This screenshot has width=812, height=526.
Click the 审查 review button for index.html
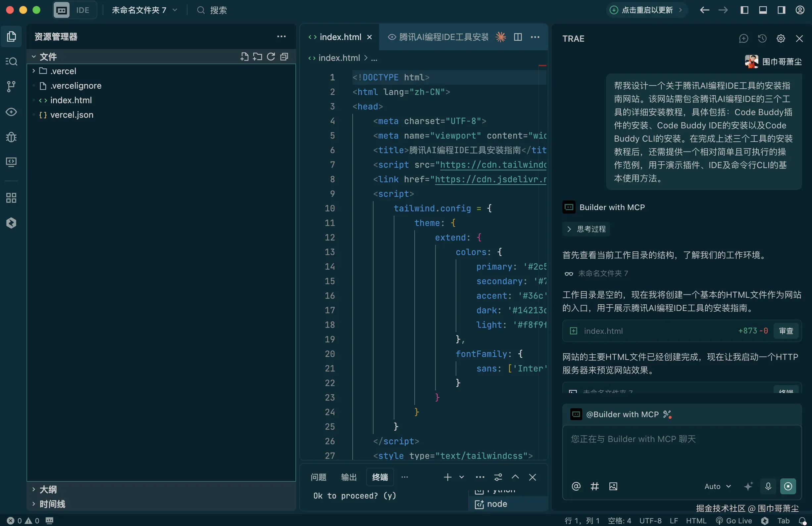786,331
